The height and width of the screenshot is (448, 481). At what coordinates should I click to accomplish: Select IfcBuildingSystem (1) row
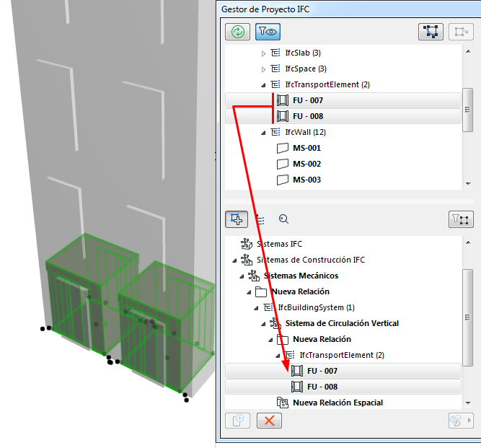(317, 307)
